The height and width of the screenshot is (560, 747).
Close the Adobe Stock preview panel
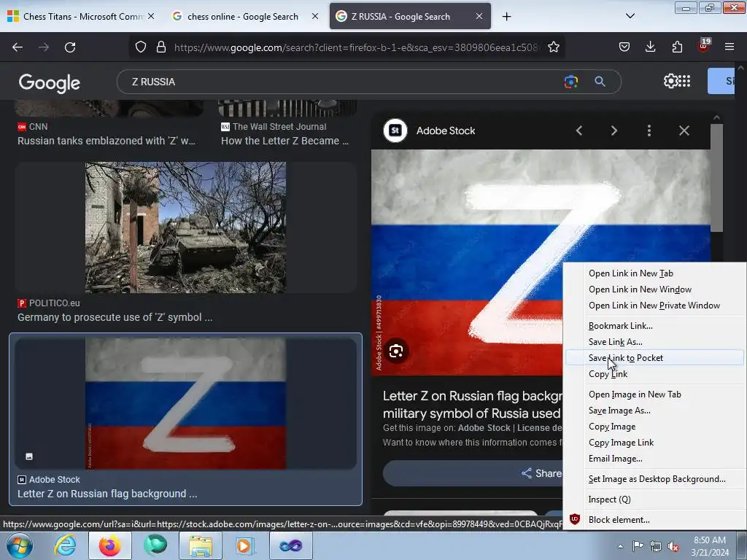pos(684,131)
